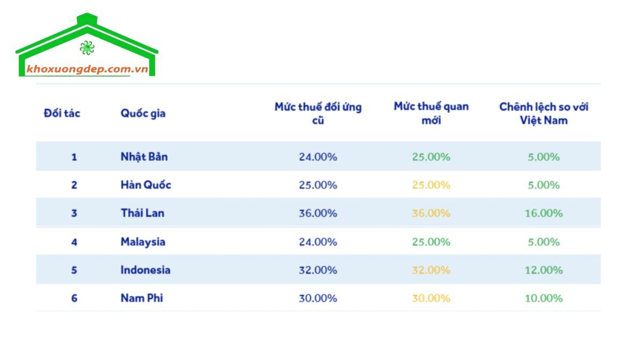The image size is (644, 338).
Task: Click the green house logo icon
Action: pos(87,45)
